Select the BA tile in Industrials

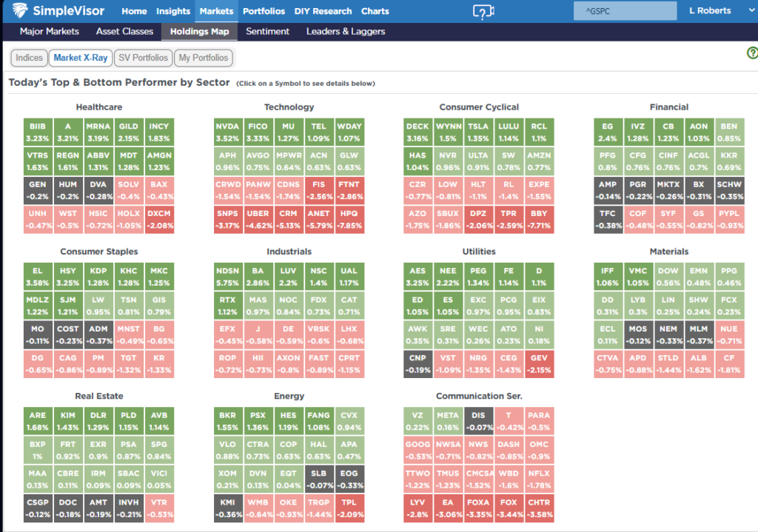258,277
